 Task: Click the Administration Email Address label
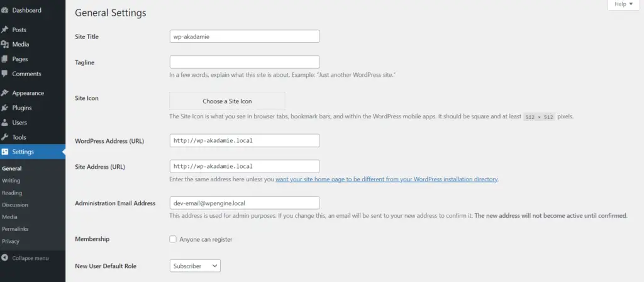(115, 203)
